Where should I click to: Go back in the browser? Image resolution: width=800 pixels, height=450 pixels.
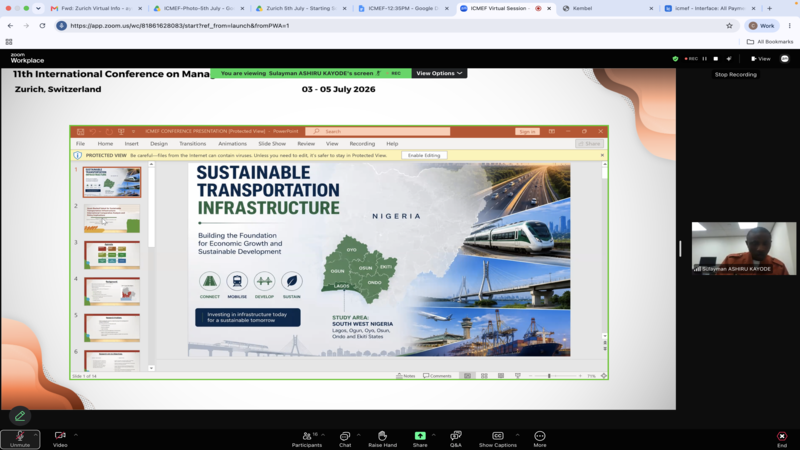(10, 26)
